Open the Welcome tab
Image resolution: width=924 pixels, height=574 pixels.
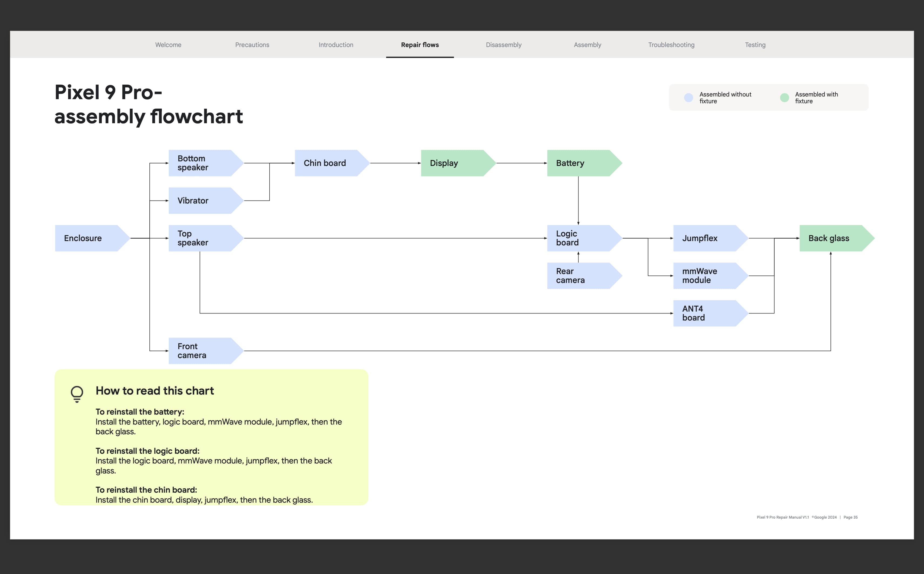(x=168, y=45)
